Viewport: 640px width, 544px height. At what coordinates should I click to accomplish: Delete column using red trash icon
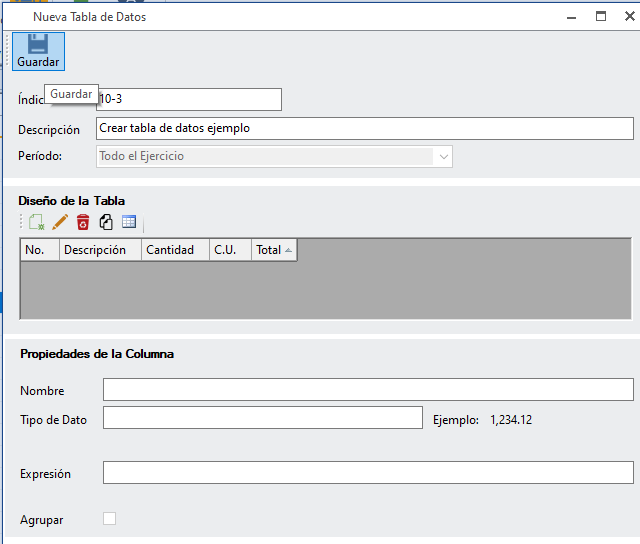click(83, 222)
